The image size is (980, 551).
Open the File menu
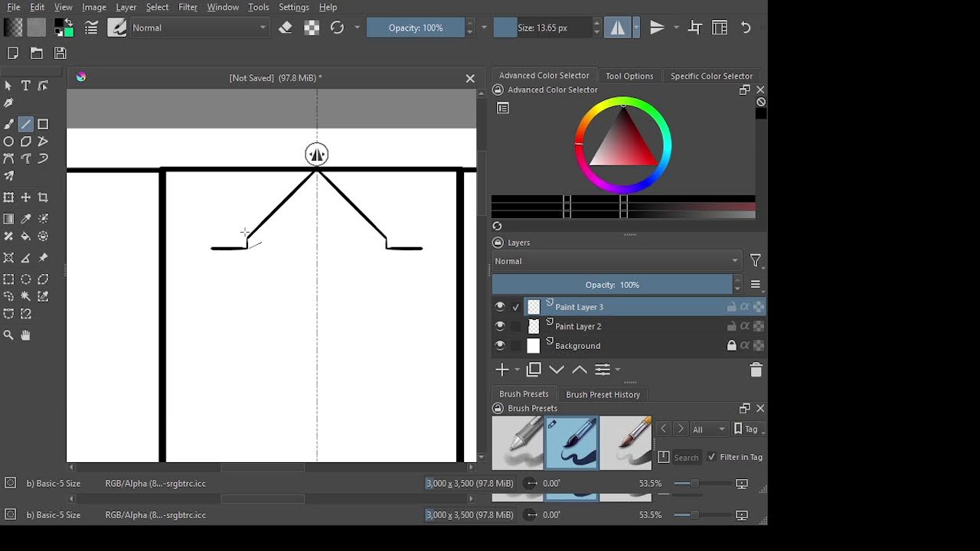(14, 7)
